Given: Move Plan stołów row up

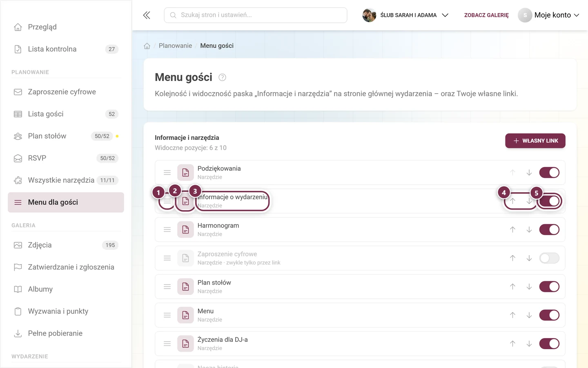Looking at the screenshot, I should (512, 287).
